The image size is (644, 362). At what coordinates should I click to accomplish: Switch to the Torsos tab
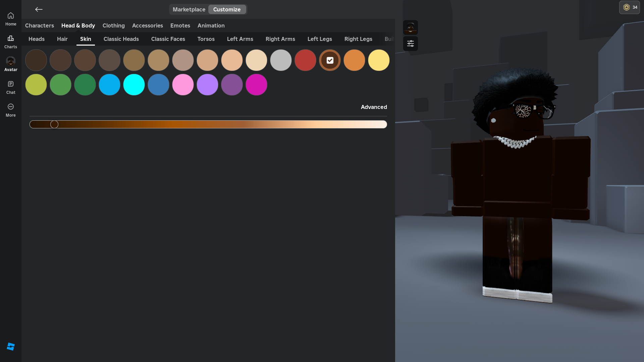point(206,39)
